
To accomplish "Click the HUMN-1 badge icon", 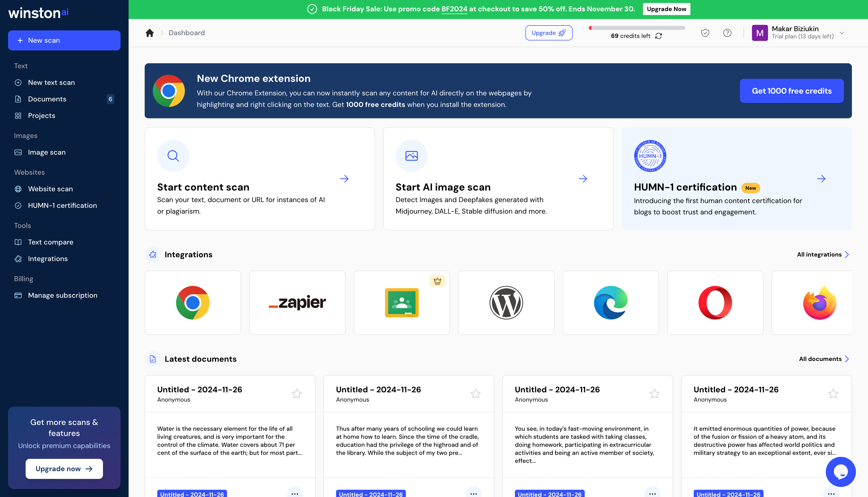I will pyautogui.click(x=650, y=156).
